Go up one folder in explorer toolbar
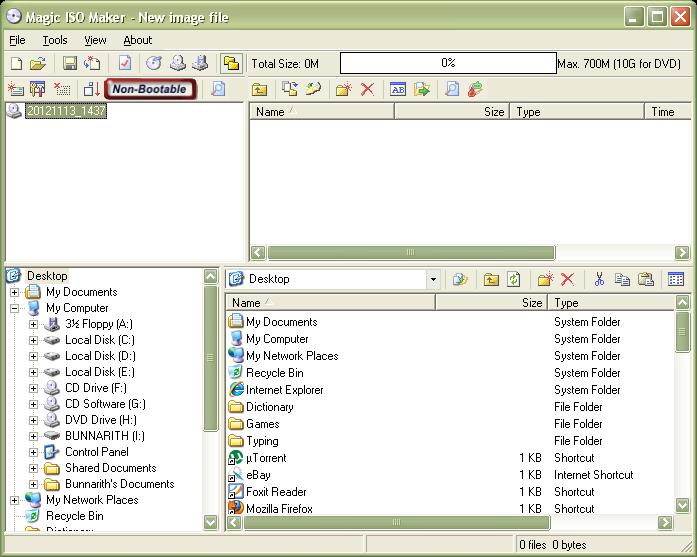 [491, 280]
